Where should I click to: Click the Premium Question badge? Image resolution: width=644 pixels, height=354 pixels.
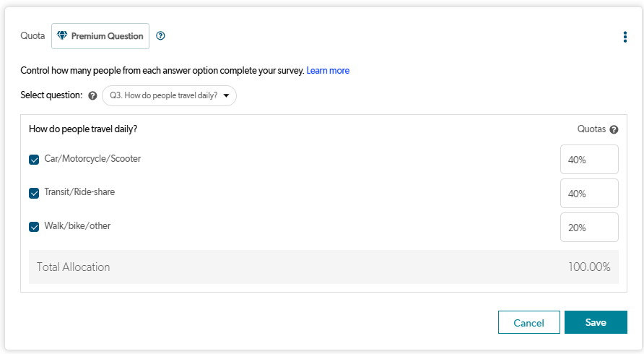(x=100, y=36)
